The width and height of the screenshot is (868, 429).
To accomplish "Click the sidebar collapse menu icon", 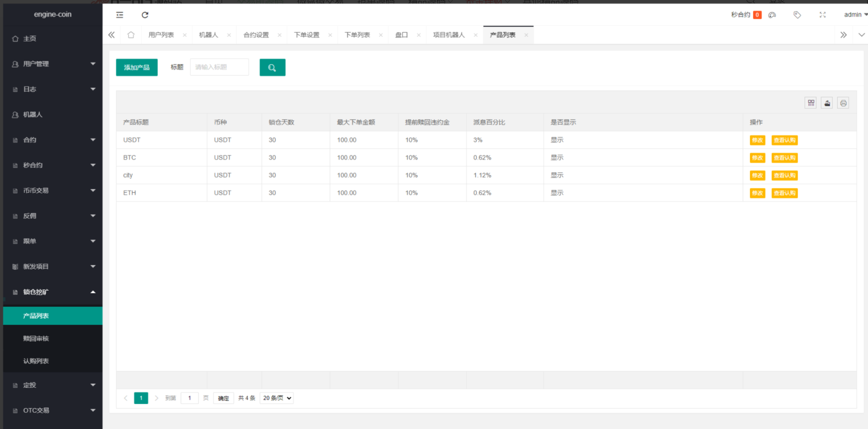I will pos(119,15).
